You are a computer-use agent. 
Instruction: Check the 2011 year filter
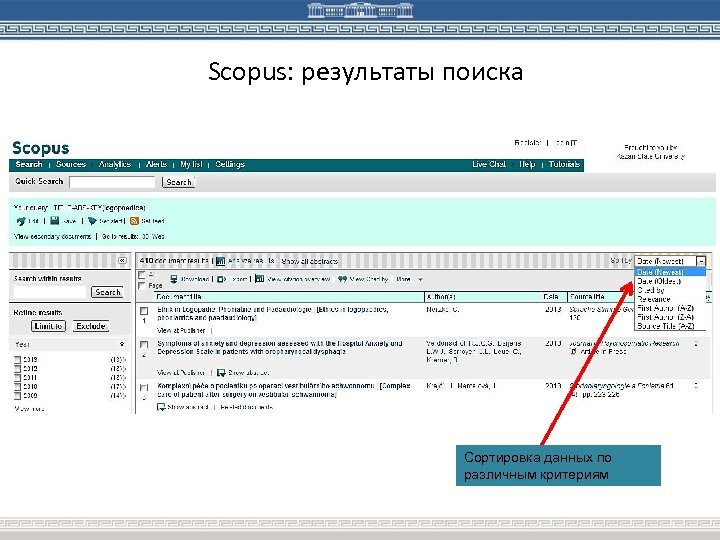pyautogui.click(x=17, y=377)
